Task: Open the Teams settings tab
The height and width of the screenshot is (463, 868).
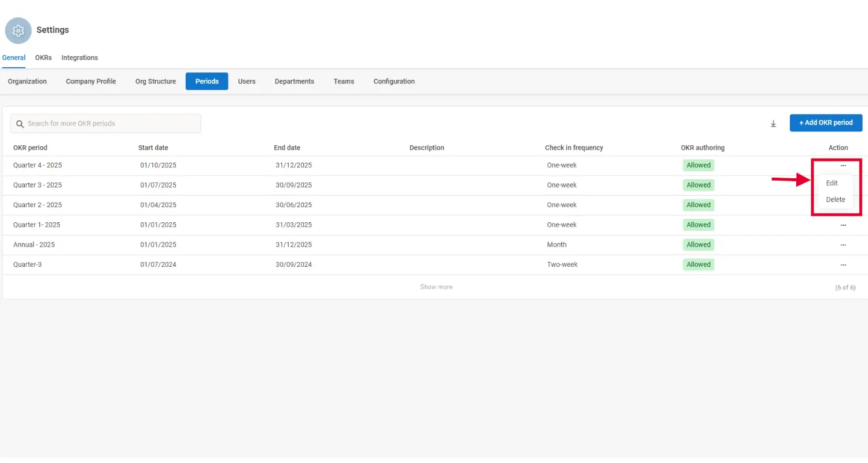Action: pyautogui.click(x=344, y=81)
